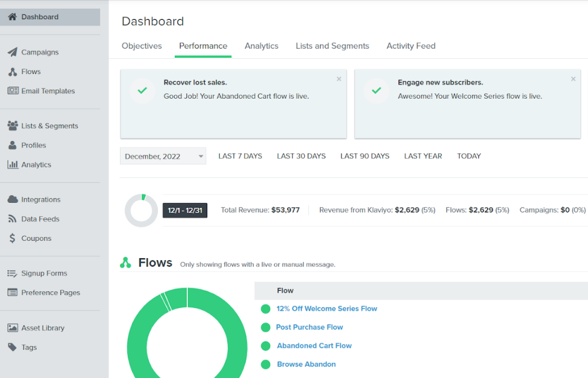Click the green Flows section heading icon
Viewport: 588px width, 378px height.
click(x=126, y=262)
